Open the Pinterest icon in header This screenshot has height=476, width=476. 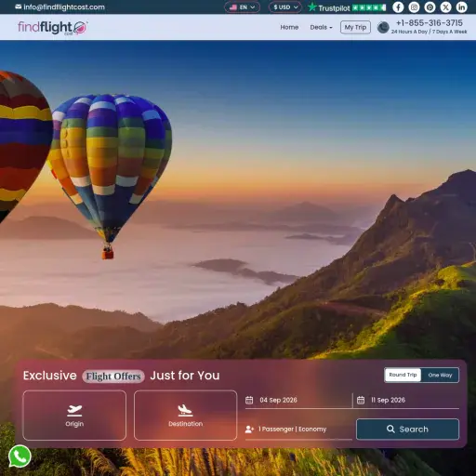(x=430, y=7)
